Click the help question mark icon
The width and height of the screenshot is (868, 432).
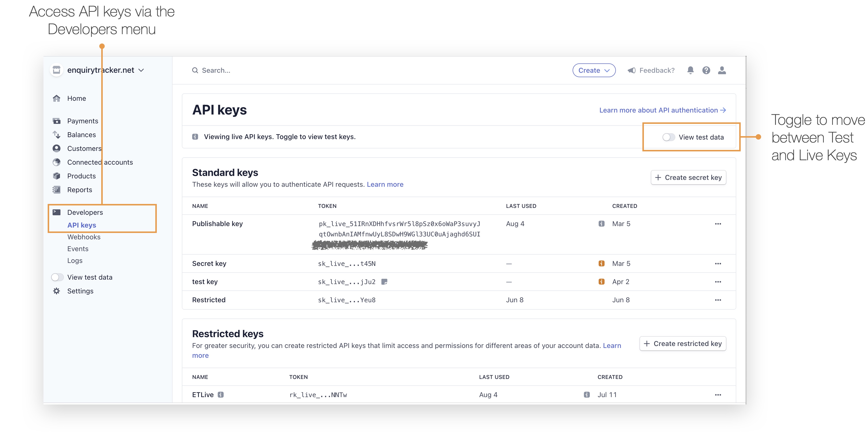click(x=706, y=70)
